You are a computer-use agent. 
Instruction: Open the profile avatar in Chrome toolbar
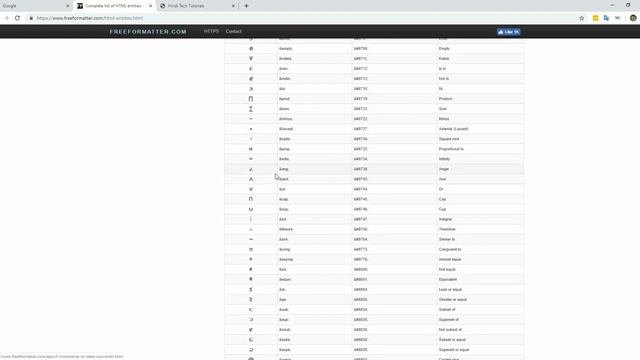tap(633, 18)
